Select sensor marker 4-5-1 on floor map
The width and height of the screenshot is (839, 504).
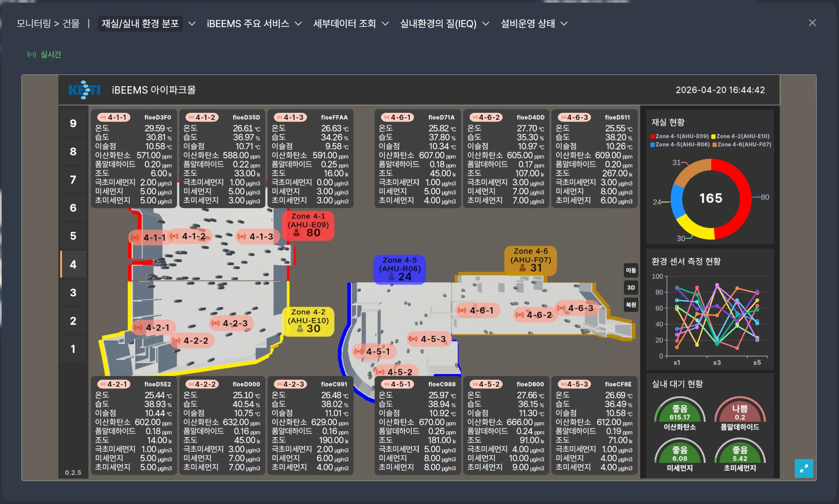374,351
